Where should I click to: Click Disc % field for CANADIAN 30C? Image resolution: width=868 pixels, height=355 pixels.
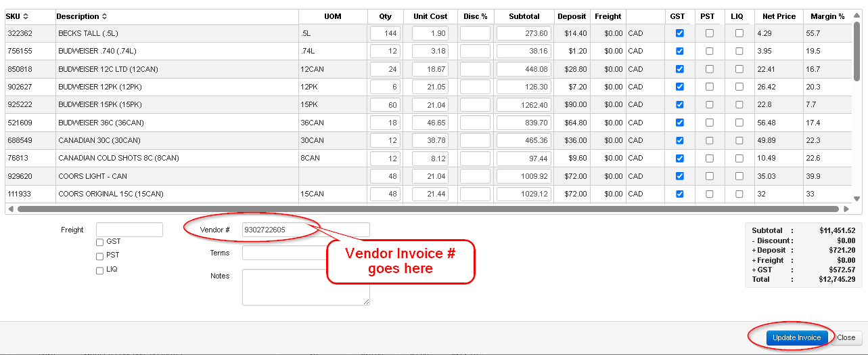[x=476, y=140]
